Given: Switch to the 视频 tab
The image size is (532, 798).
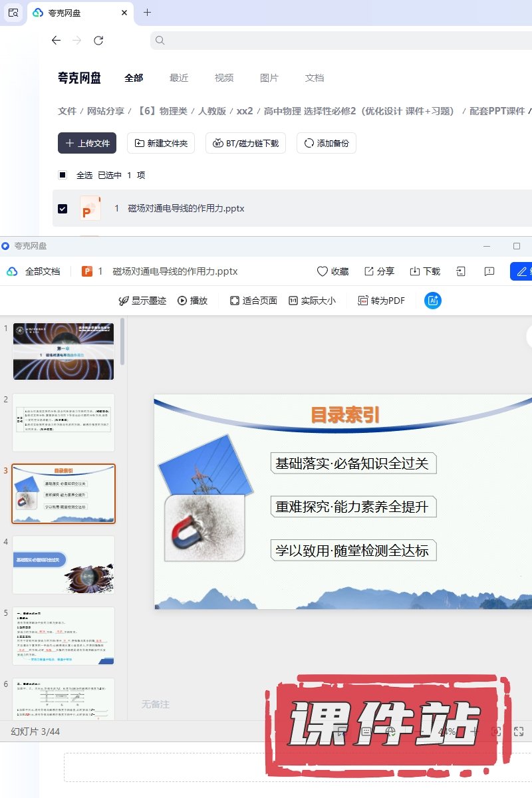Looking at the screenshot, I should [x=224, y=78].
